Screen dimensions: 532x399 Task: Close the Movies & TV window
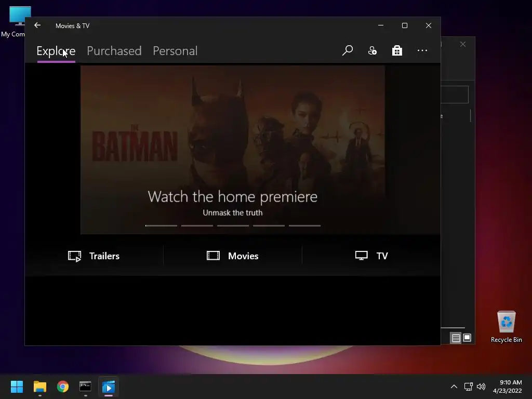point(429,25)
